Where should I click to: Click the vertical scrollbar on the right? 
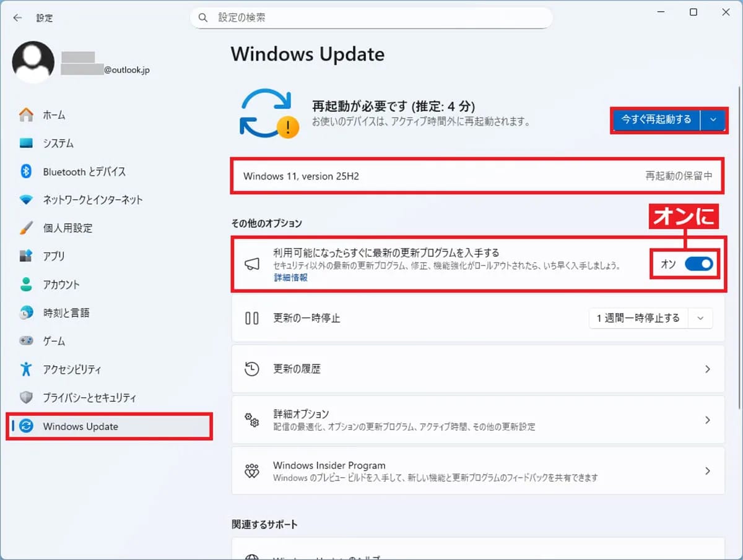point(739,248)
